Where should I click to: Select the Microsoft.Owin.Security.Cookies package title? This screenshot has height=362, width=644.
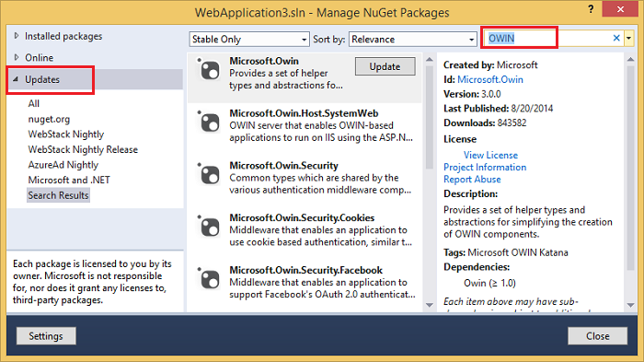coord(302,217)
